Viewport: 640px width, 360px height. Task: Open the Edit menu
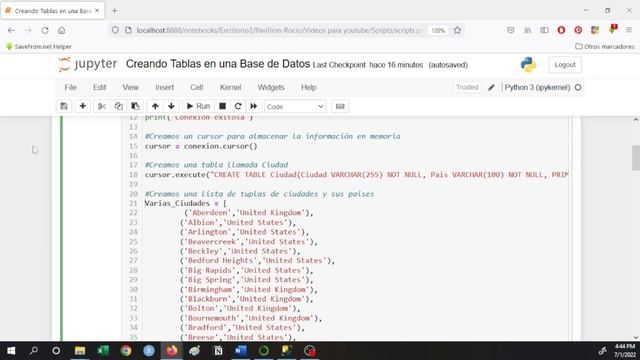tap(99, 87)
